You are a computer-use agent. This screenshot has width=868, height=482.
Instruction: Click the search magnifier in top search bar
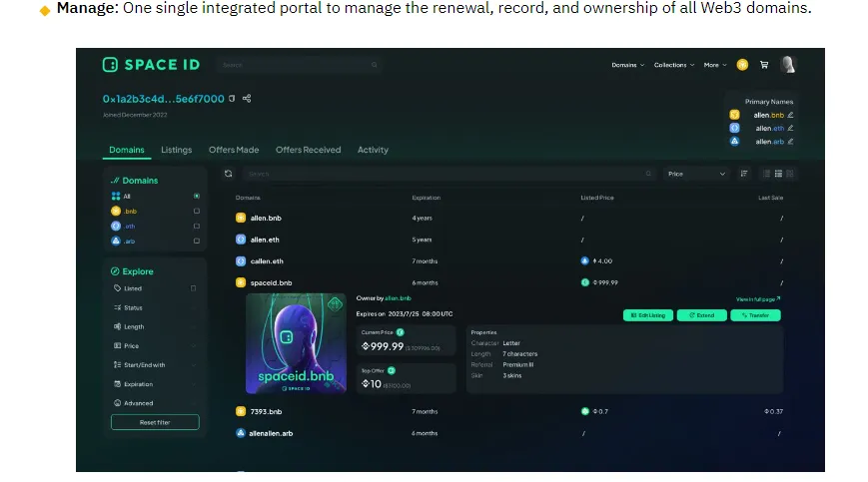[375, 65]
